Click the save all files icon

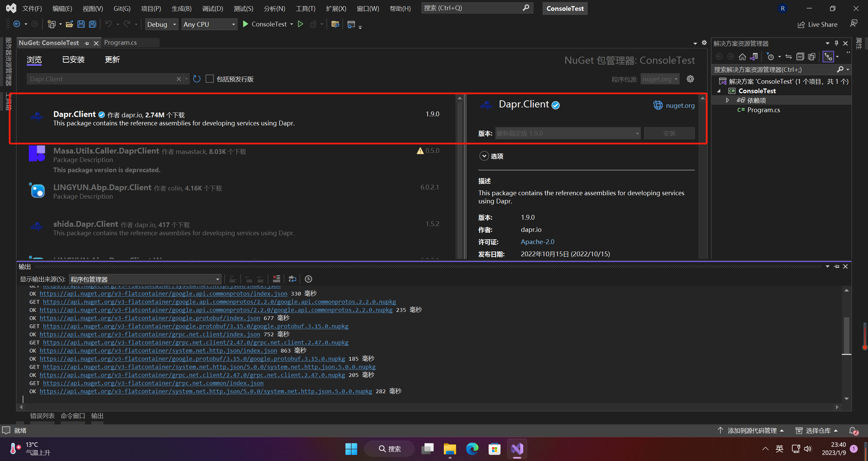92,24
